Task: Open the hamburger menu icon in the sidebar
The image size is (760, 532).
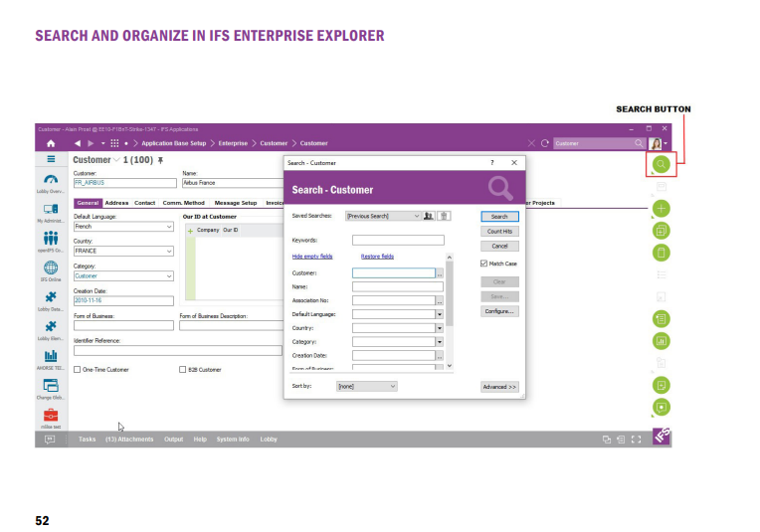Action: tap(51, 159)
